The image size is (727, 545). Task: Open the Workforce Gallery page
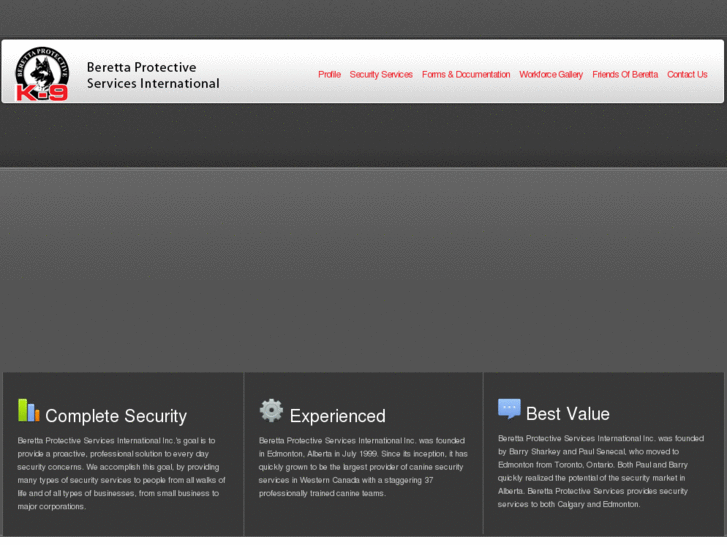(x=551, y=75)
